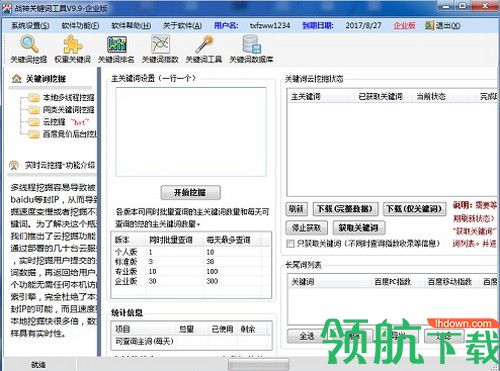
Task: Click the app logo icon in the title bar
Action: click(x=7, y=8)
